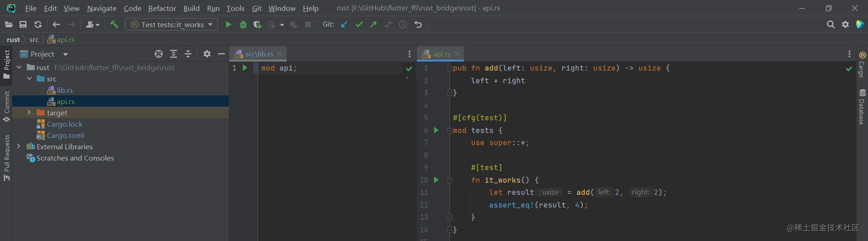Build project with the hammer icon
Image resolution: width=868 pixels, height=241 pixels.
[114, 24]
